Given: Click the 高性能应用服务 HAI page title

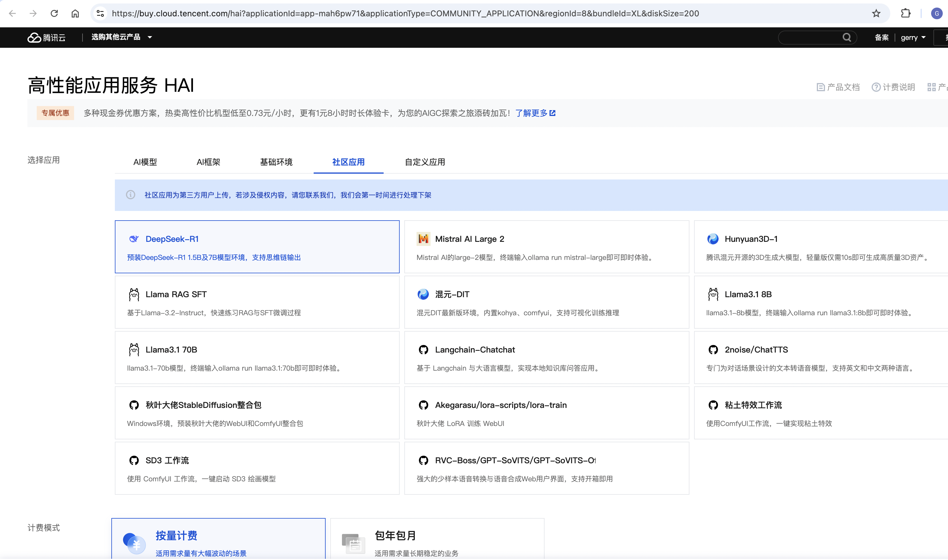Looking at the screenshot, I should 110,85.
